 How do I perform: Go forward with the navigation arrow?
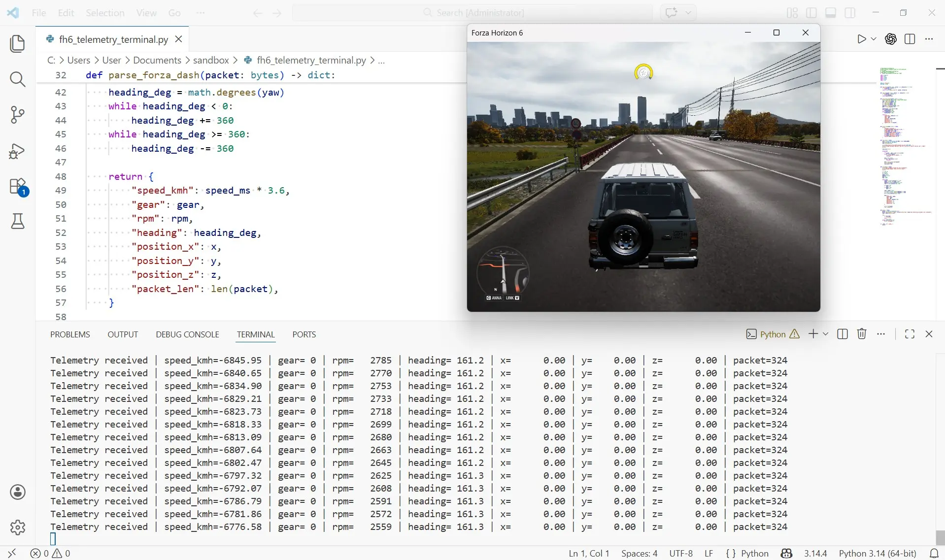[x=277, y=13]
